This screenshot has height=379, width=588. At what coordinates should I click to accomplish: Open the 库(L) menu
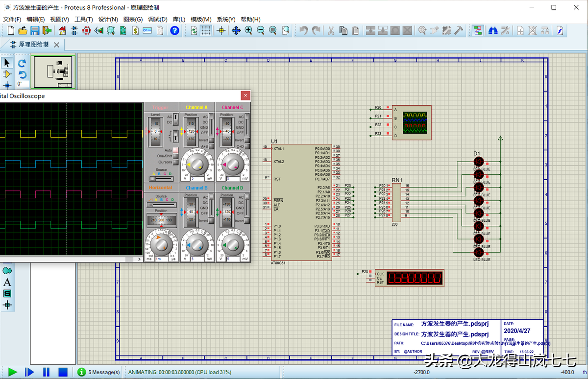click(x=178, y=19)
